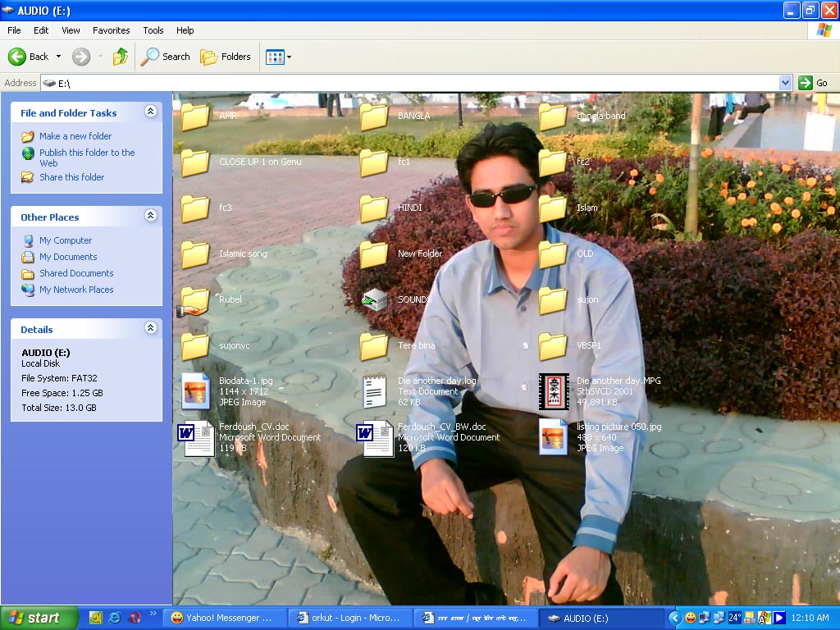The image size is (840, 630).
Task: Expand the Address bar dropdown
Action: [785, 83]
